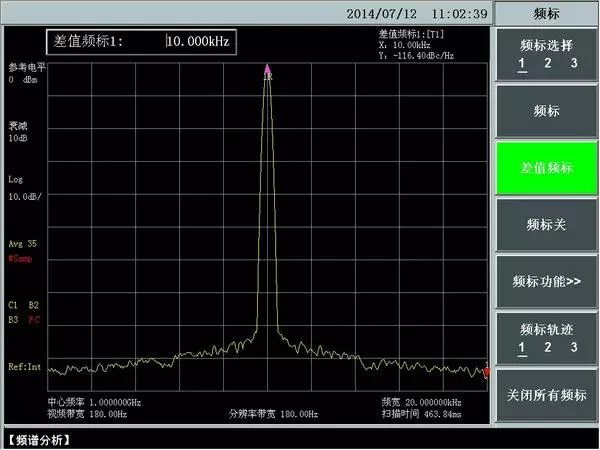Click the date 2014/07/12 in header
600x450 pixels.
pos(382,14)
